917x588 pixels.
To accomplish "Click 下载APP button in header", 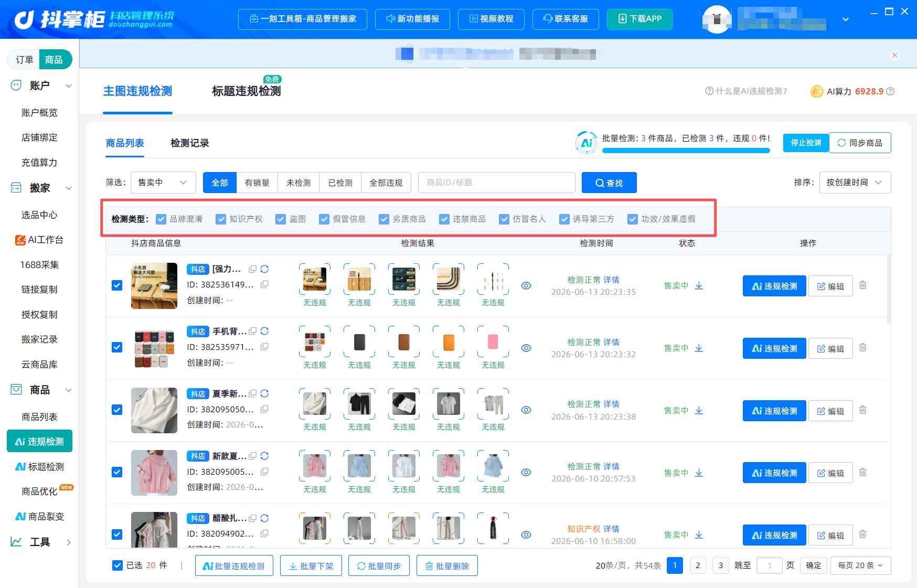I will pos(639,19).
